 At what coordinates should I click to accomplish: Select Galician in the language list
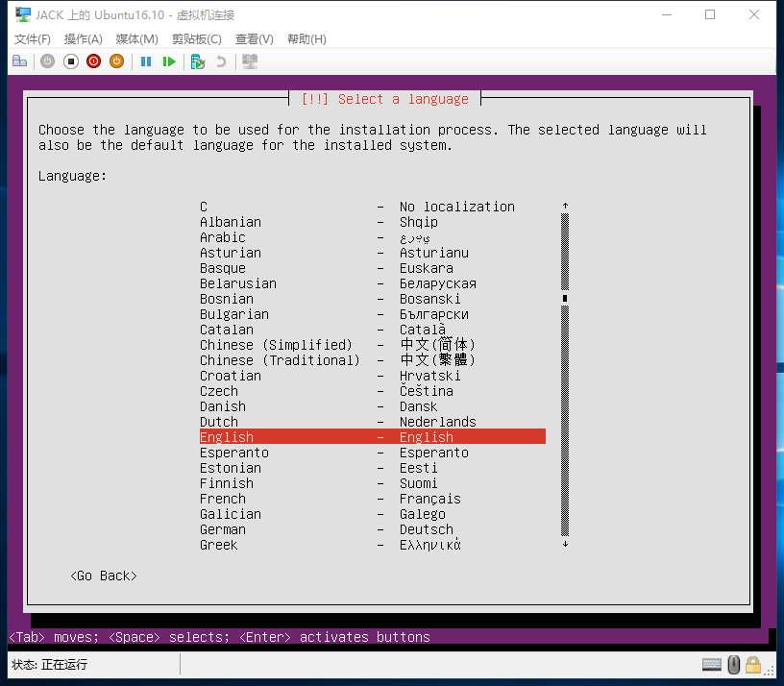click(373, 514)
